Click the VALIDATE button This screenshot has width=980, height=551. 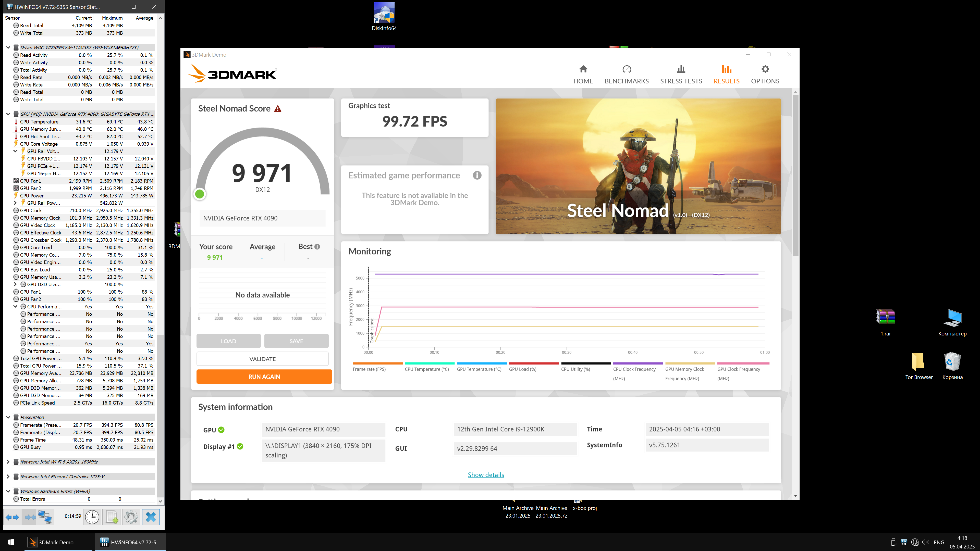(263, 359)
